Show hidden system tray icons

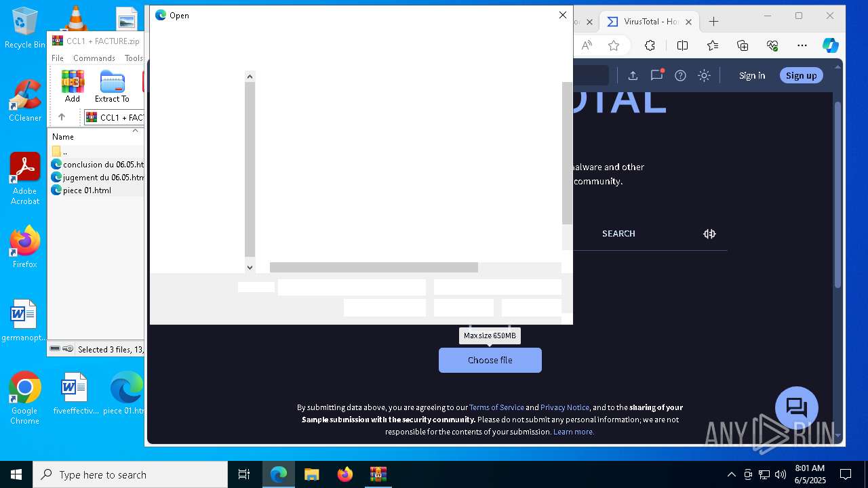[x=731, y=474]
